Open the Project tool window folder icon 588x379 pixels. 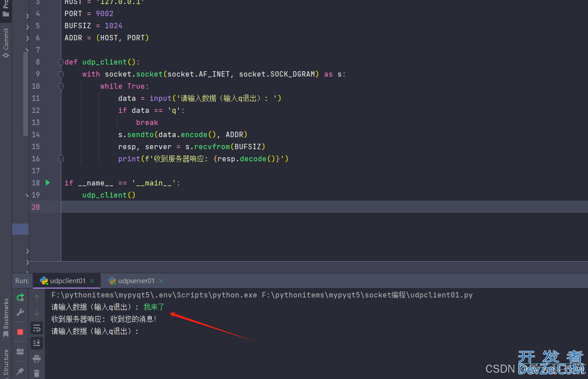(6, 14)
